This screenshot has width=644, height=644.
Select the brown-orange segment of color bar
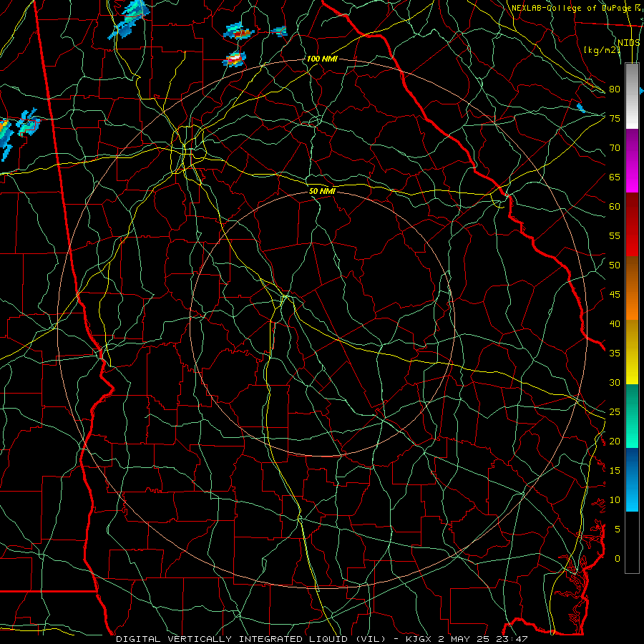coord(632,288)
